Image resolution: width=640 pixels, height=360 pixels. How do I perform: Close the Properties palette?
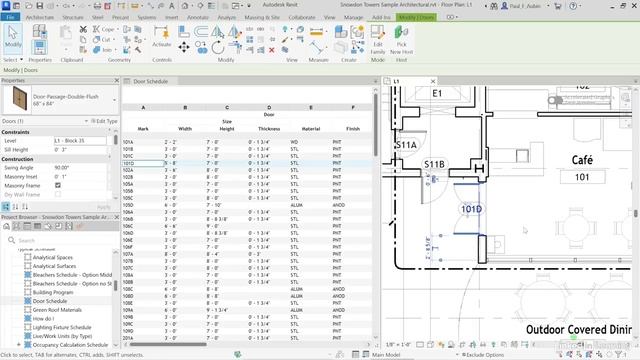point(117,80)
